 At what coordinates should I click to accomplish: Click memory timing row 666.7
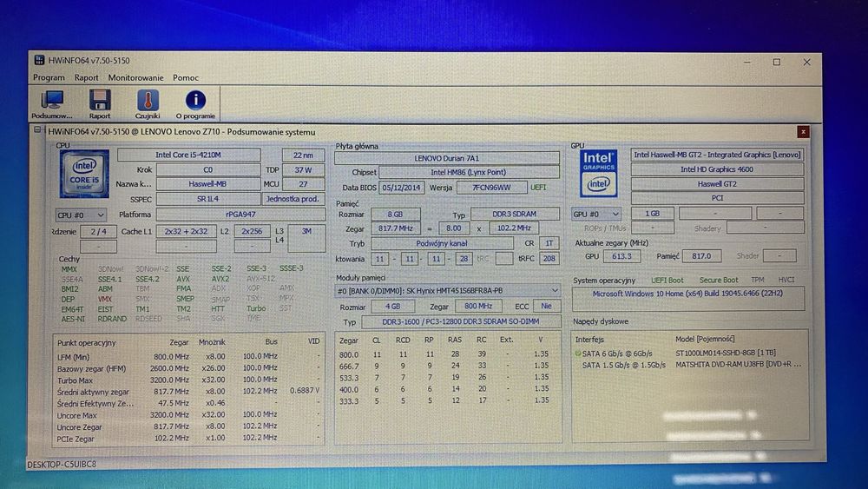point(444,366)
